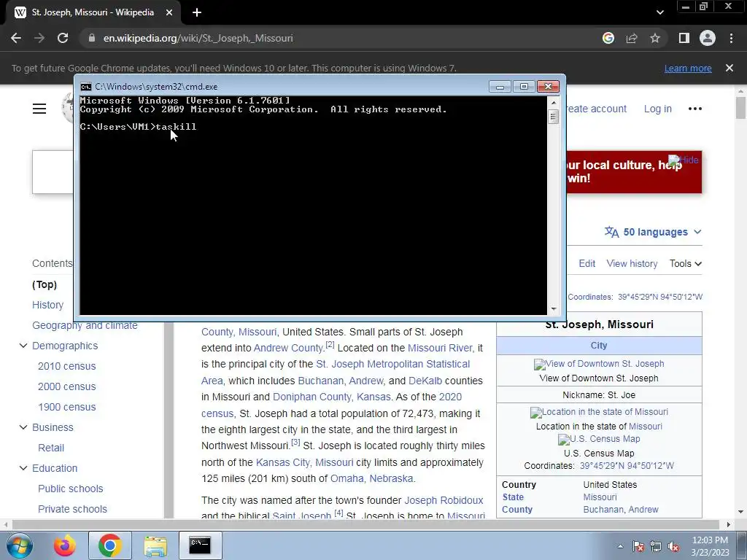
Task: Click the Command Prompt taskbar icon
Action: coord(200,545)
